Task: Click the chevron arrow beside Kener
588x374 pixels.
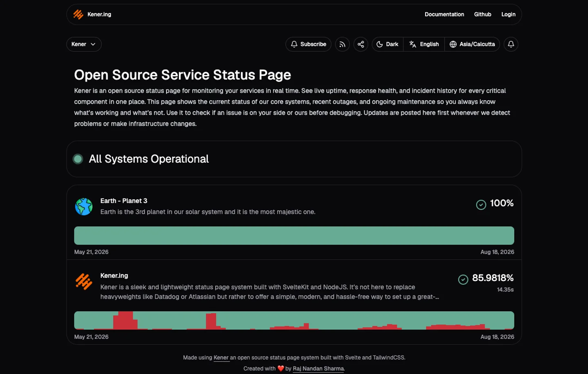Action: [x=93, y=44]
